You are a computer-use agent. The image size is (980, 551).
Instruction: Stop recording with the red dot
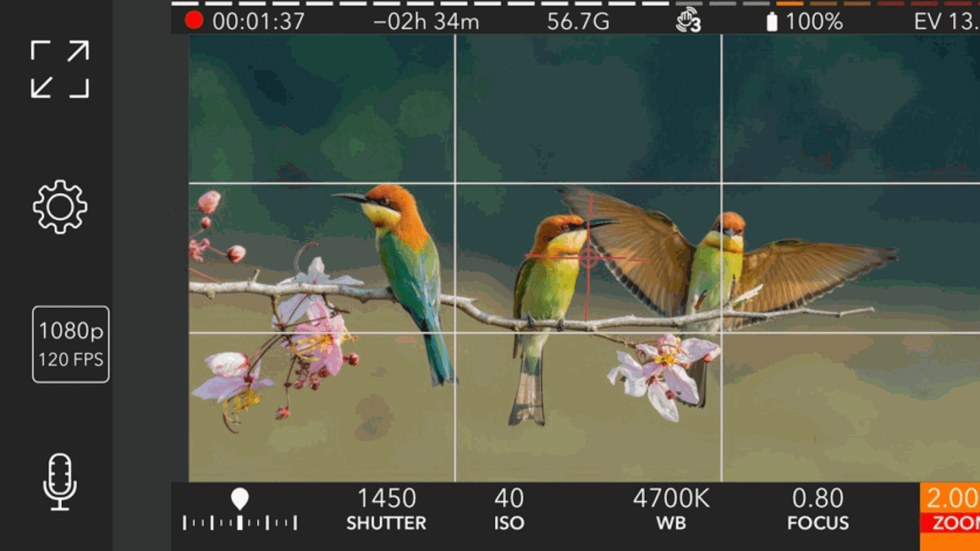point(194,21)
